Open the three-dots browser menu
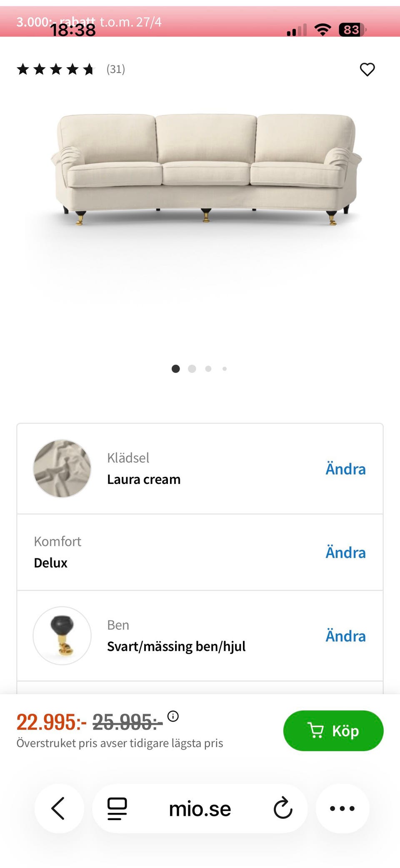400x868 pixels. (342, 809)
